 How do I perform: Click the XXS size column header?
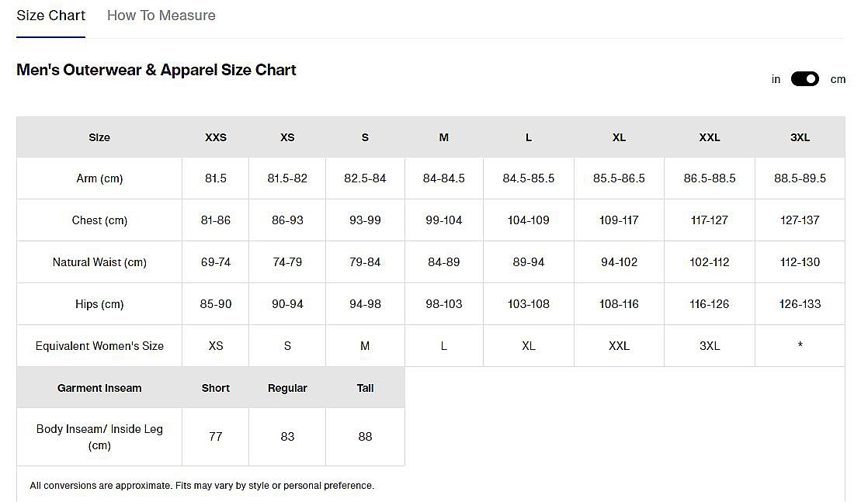click(216, 137)
